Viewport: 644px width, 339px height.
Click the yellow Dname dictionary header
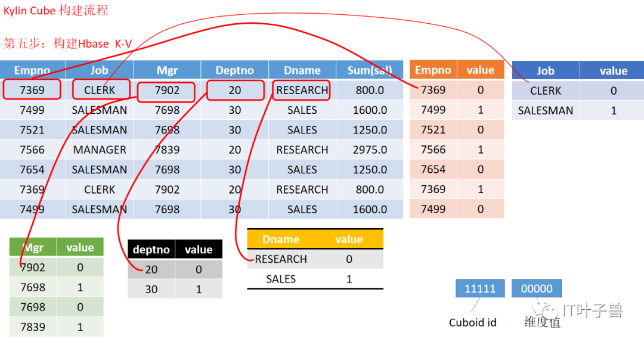click(x=281, y=240)
